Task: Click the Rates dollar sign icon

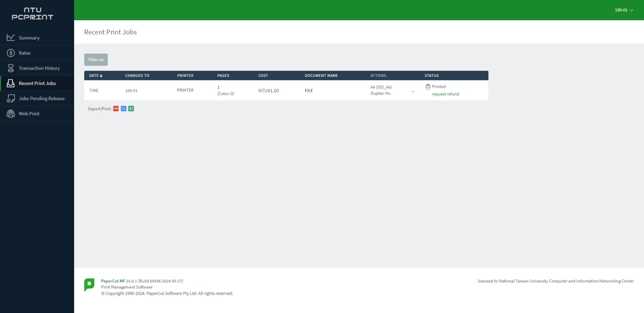Action: [x=11, y=53]
